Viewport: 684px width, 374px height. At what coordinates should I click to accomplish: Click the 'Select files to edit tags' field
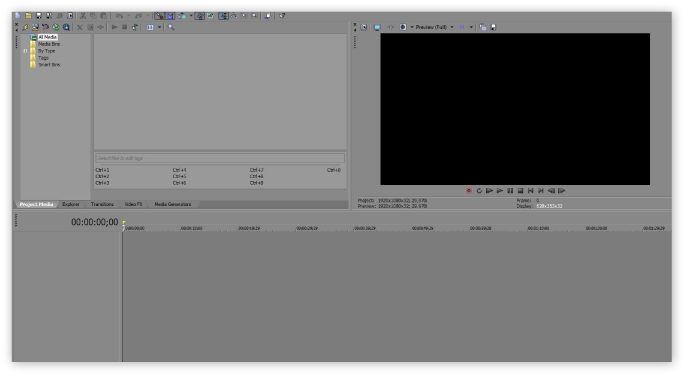coord(220,158)
